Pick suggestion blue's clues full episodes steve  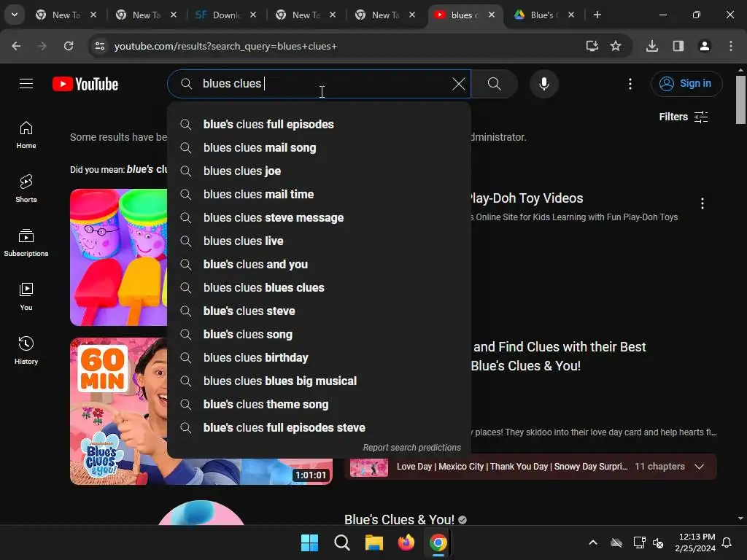coord(319,427)
